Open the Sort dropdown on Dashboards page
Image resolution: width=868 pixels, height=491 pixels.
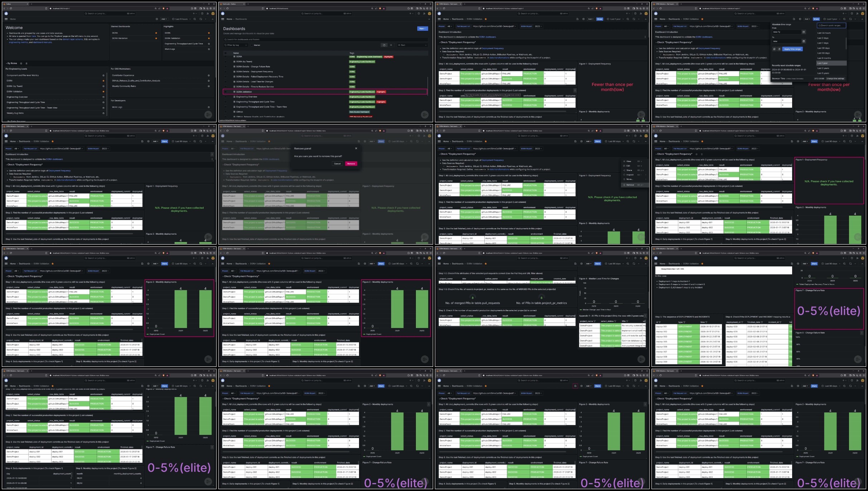pos(412,45)
